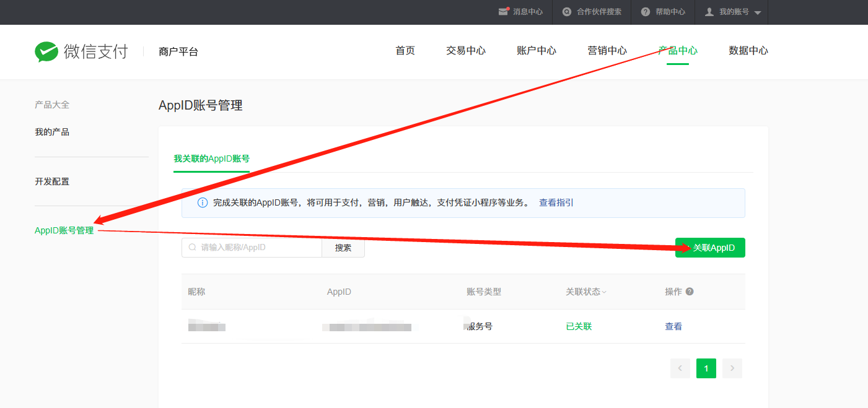Go to next page arrow
868x408 pixels.
tap(732, 368)
